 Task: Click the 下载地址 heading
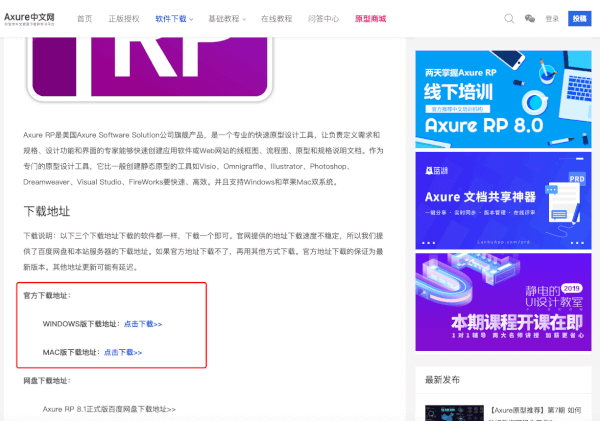(47, 211)
